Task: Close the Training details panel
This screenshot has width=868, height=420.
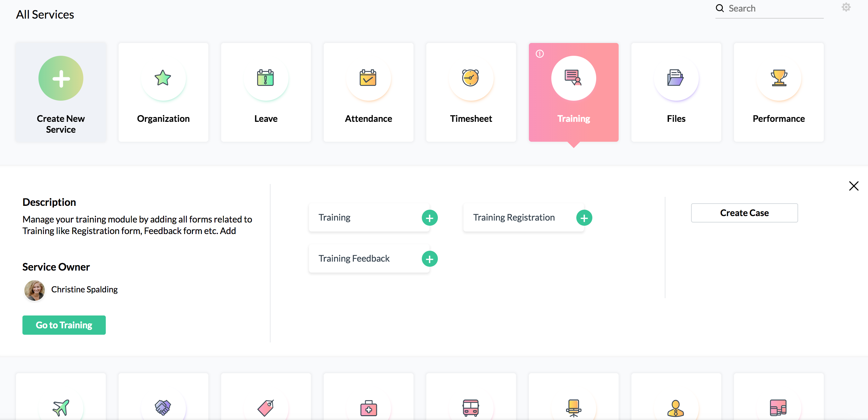Action: tap(854, 186)
